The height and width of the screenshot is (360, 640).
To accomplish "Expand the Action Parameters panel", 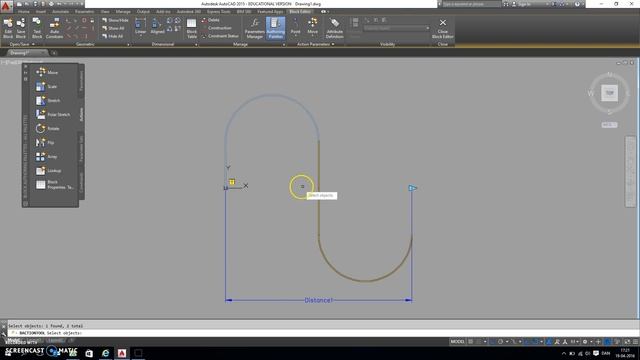I will 316,44.
